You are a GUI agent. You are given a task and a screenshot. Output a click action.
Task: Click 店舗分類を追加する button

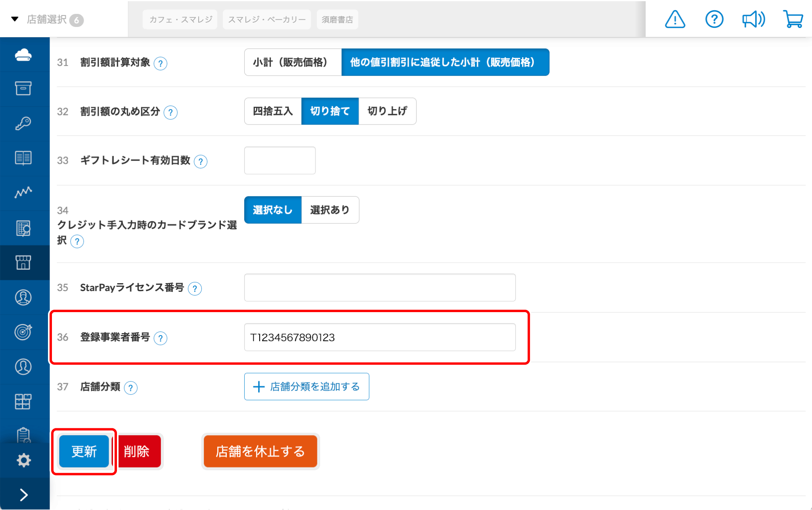click(306, 387)
